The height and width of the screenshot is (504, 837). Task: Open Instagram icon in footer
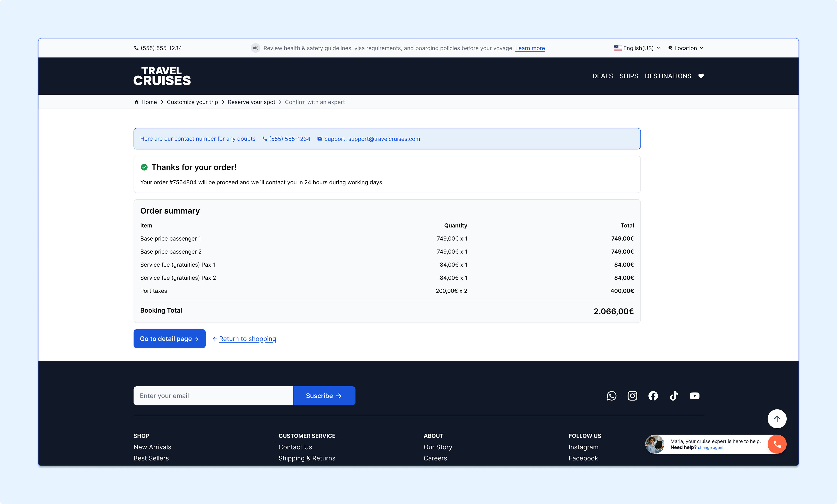[x=632, y=396]
